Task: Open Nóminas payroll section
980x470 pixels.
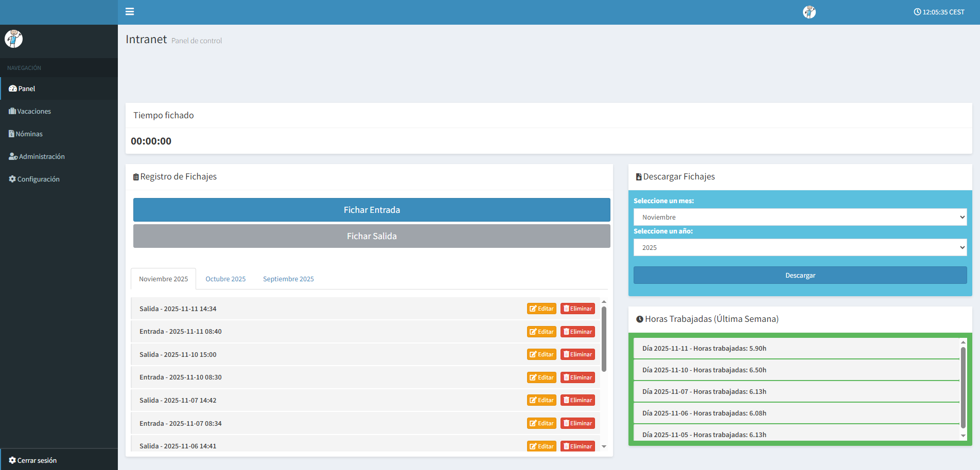Action: (29, 134)
